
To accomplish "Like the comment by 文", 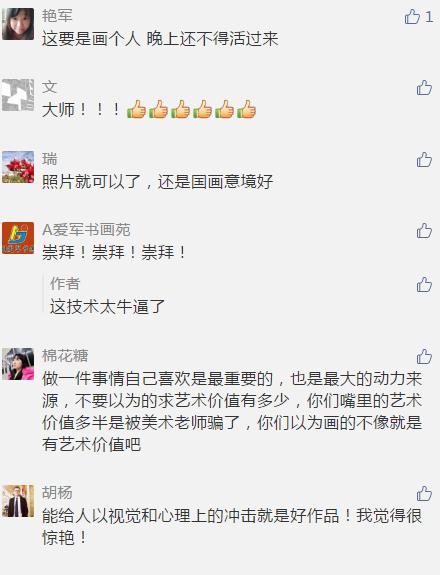I will click(424, 88).
